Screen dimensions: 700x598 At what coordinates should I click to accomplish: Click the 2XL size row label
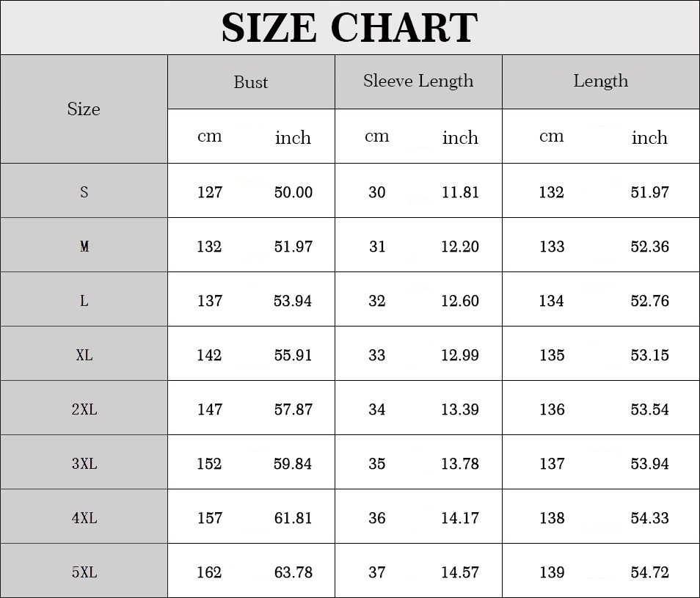click(x=84, y=409)
